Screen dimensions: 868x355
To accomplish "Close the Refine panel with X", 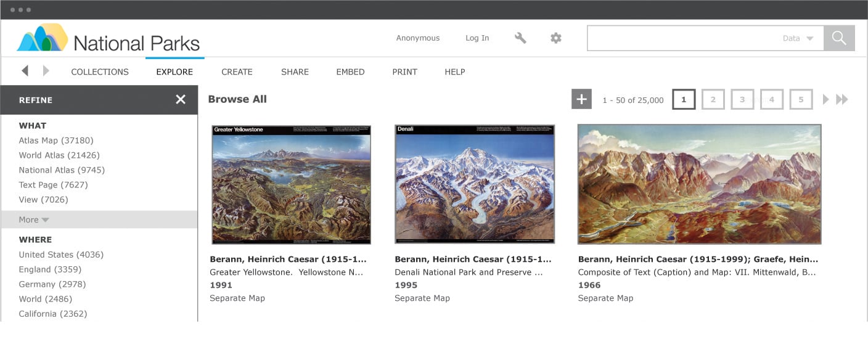I will coord(181,99).
